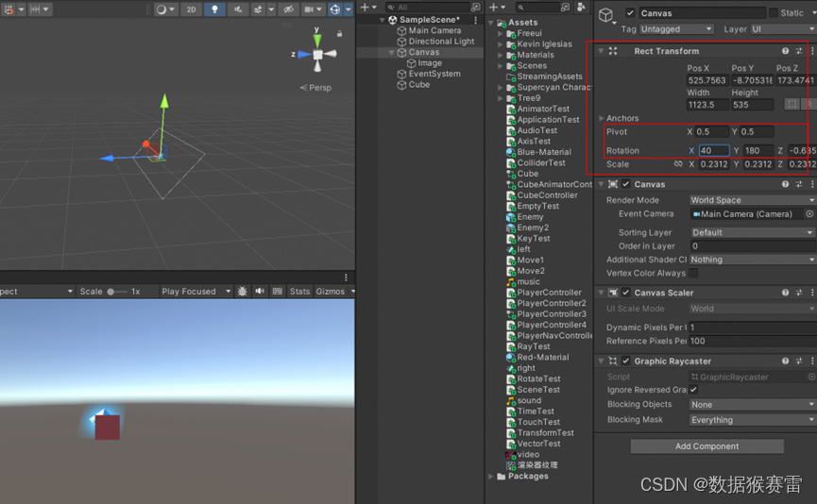This screenshot has height=504, width=817.
Task: Click the Pos X value field
Action: pos(707,80)
